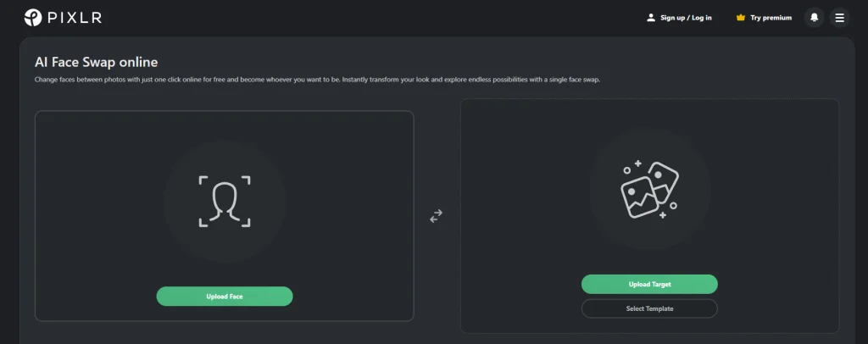This screenshot has height=344, width=868.
Task: Click the gold crown premium icon
Action: (741, 17)
